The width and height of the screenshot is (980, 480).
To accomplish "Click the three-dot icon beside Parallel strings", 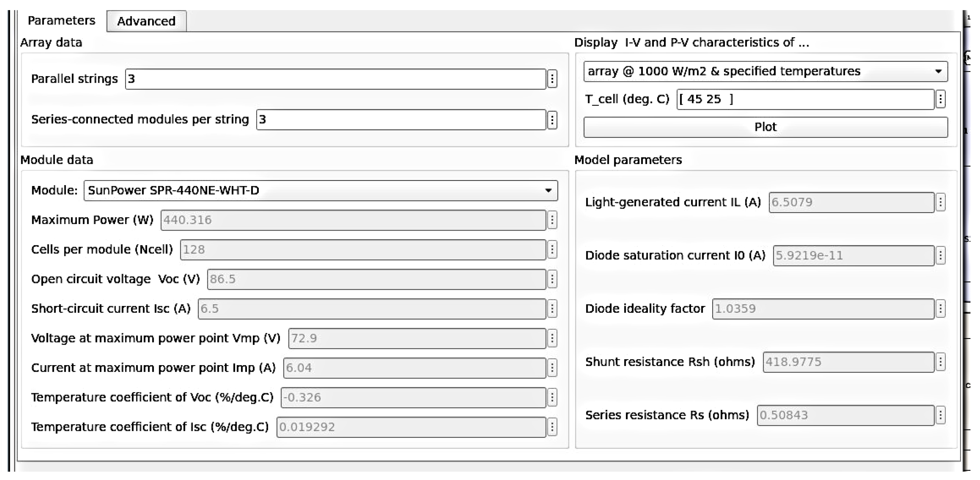I will (x=552, y=79).
